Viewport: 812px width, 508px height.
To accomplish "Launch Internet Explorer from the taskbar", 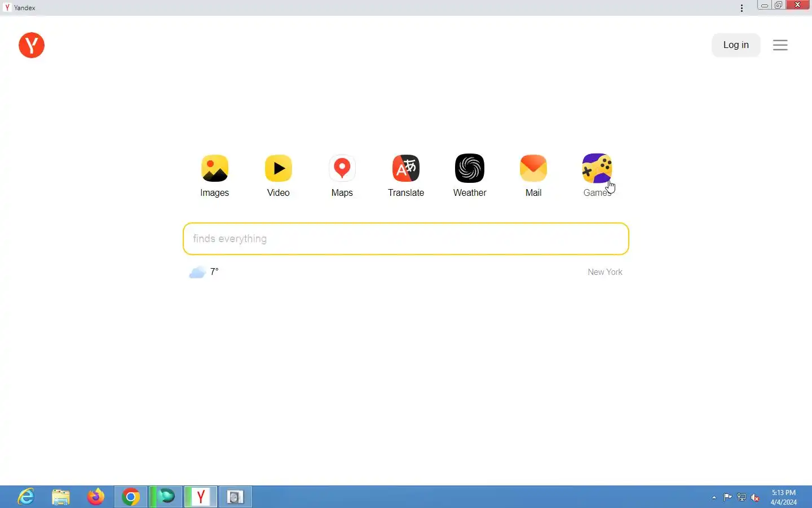I will tap(26, 497).
